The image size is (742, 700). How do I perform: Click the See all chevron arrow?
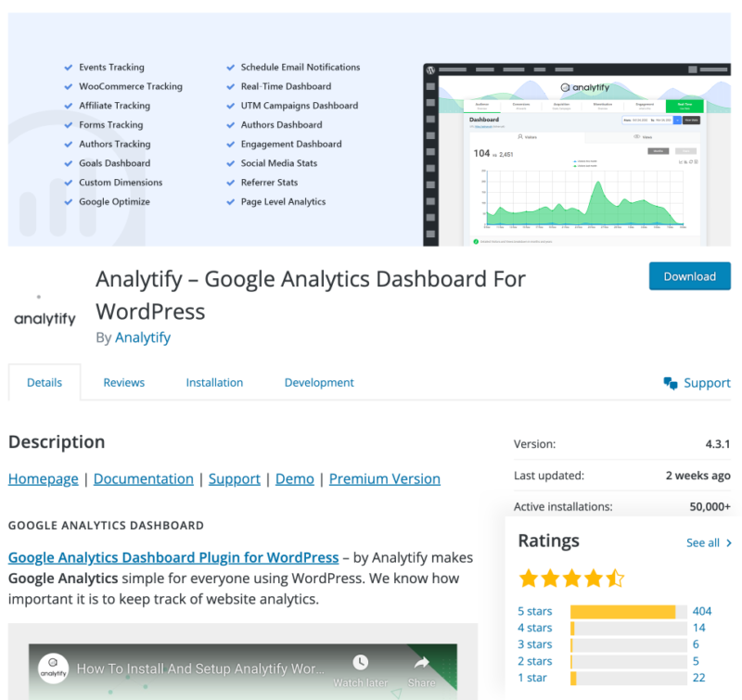point(728,543)
